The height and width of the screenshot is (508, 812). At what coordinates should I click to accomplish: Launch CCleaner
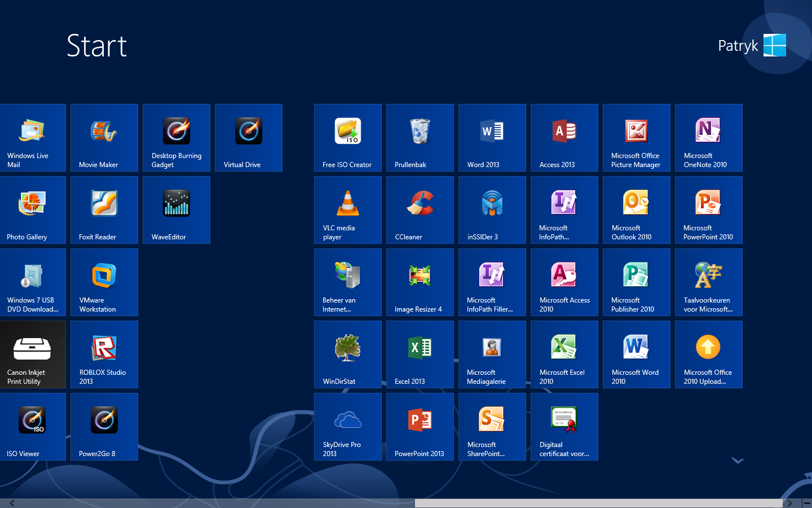420,210
